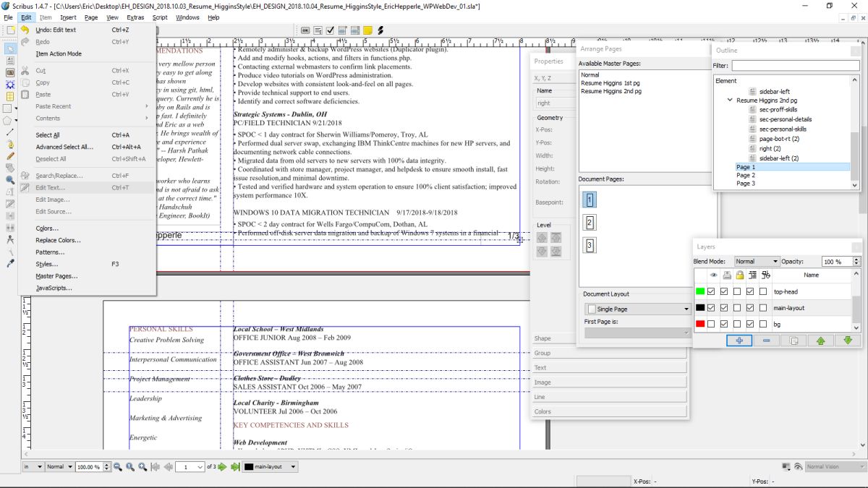Select Page 2 in Outline tree

click(746, 175)
